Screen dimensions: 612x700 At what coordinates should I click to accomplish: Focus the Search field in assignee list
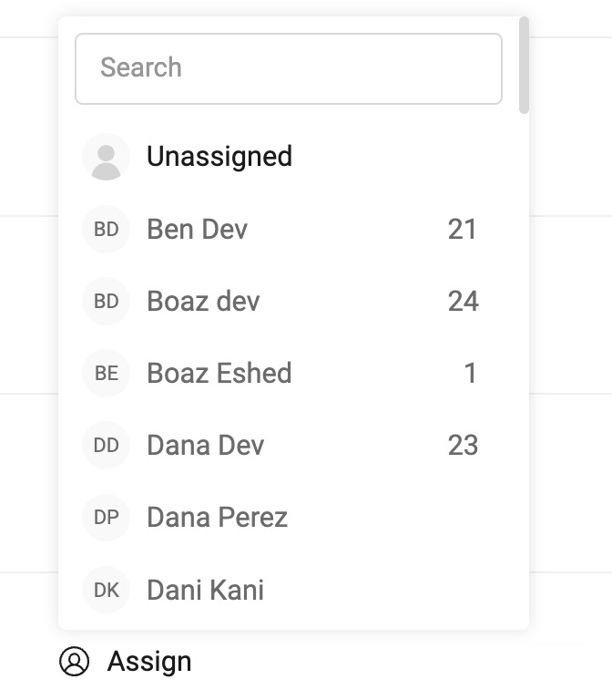click(x=289, y=68)
